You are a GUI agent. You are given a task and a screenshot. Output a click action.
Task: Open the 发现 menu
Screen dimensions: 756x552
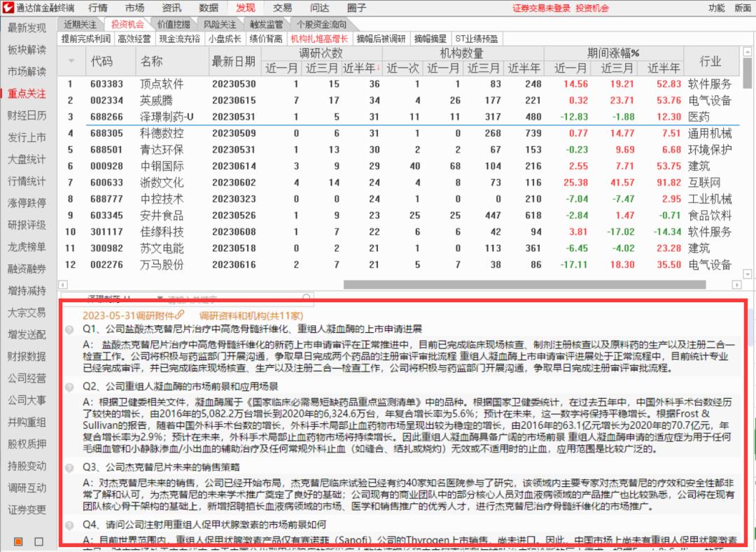pyautogui.click(x=246, y=8)
